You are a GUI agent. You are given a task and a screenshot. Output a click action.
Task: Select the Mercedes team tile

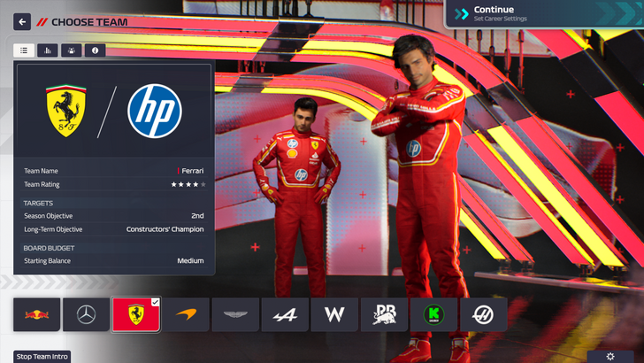[86, 314]
